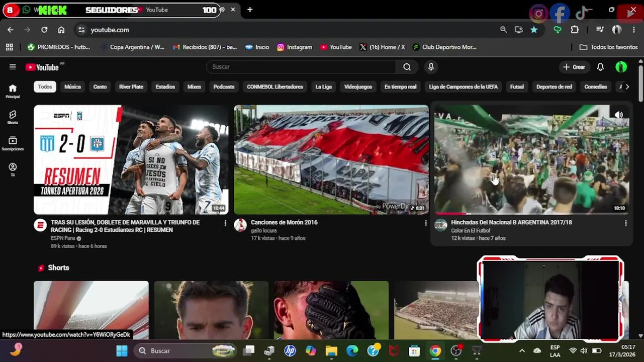Open more options for the Racing resumen video

225,223
